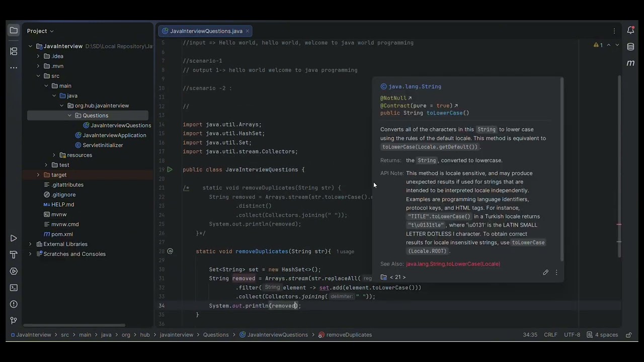Click the '1 usage' inlay hint
Image resolution: width=644 pixels, height=362 pixels.
tap(345, 251)
